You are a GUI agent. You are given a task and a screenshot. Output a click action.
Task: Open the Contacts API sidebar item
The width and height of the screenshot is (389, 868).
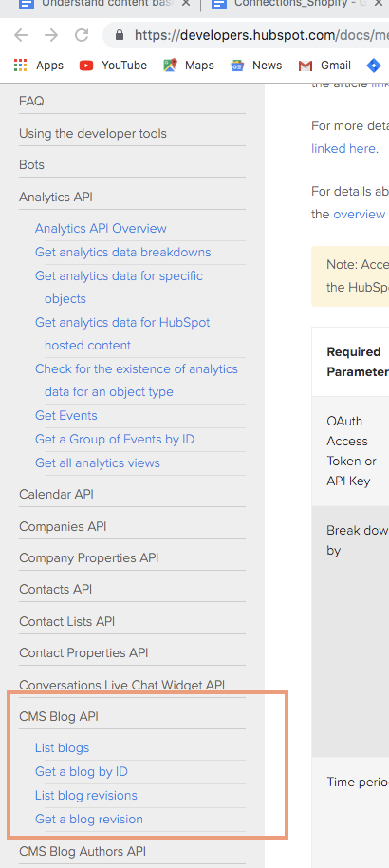point(55,590)
